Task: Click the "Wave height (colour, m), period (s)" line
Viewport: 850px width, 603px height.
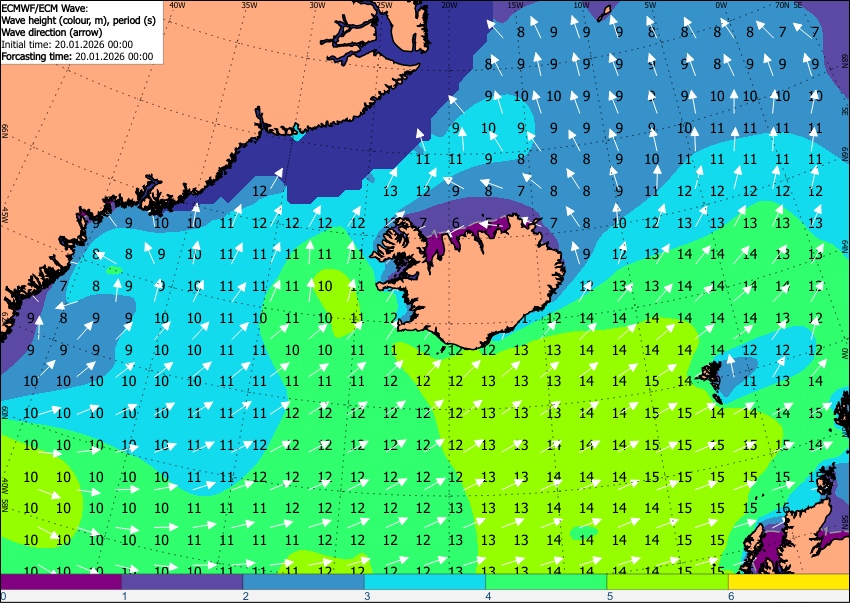Action: tap(79, 21)
